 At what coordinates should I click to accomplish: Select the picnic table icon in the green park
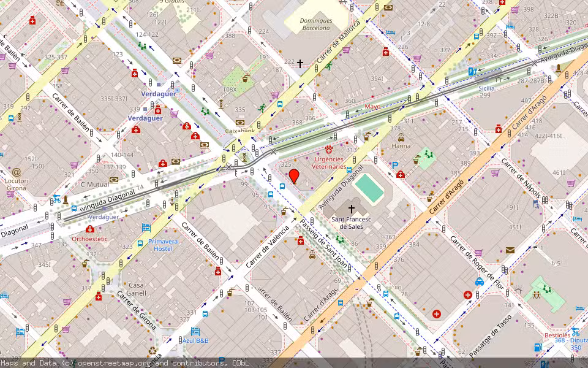537,295
